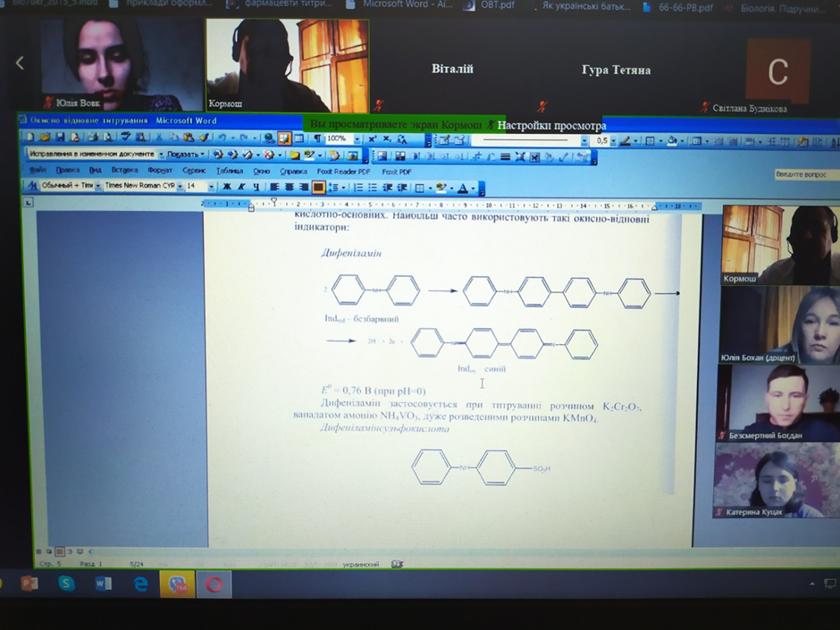Screen dimensions: 840x630
Task: Click the 'Показать' button in the reviewing toolbar
Action: click(184, 155)
